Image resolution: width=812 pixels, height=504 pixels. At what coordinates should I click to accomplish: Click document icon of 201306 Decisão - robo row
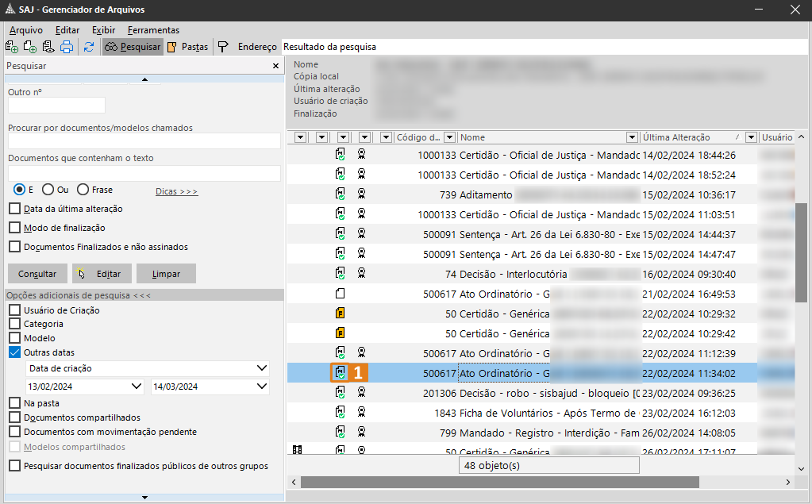(341, 393)
